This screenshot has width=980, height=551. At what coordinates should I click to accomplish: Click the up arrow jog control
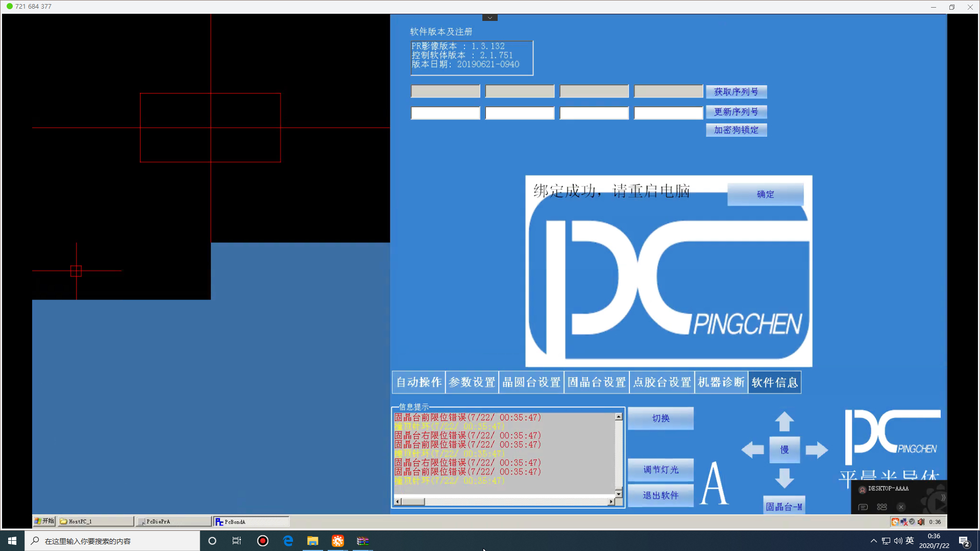pos(785,421)
